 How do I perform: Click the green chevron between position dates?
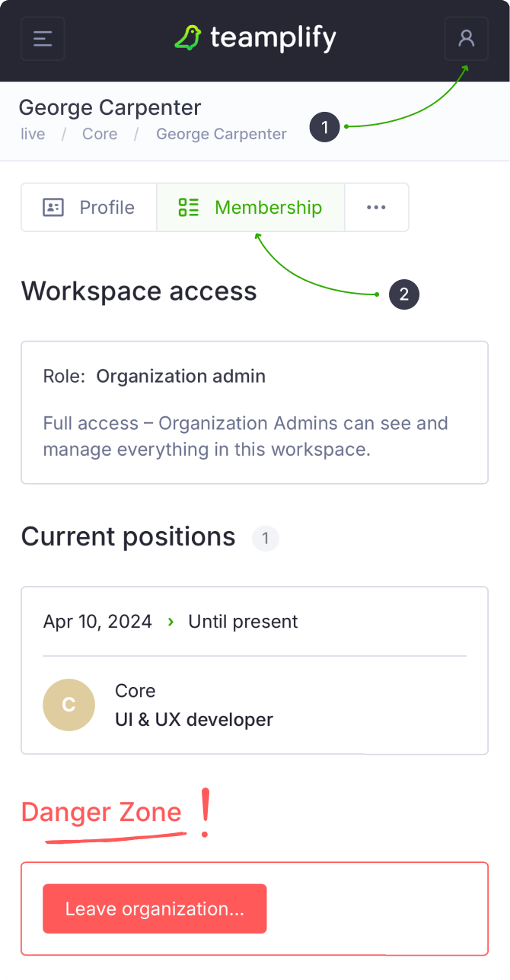click(171, 622)
